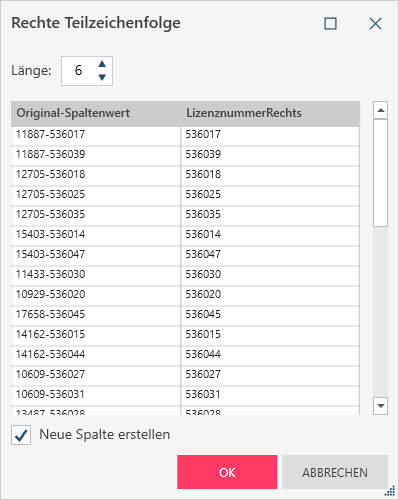Click the ABBRECHEN button
This screenshot has width=399, height=500.
[x=335, y=472]
